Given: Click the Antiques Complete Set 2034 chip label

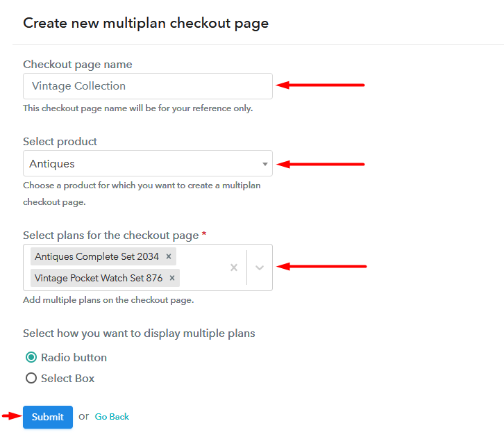Looking at the screenshot, I should tap(96, 256).
